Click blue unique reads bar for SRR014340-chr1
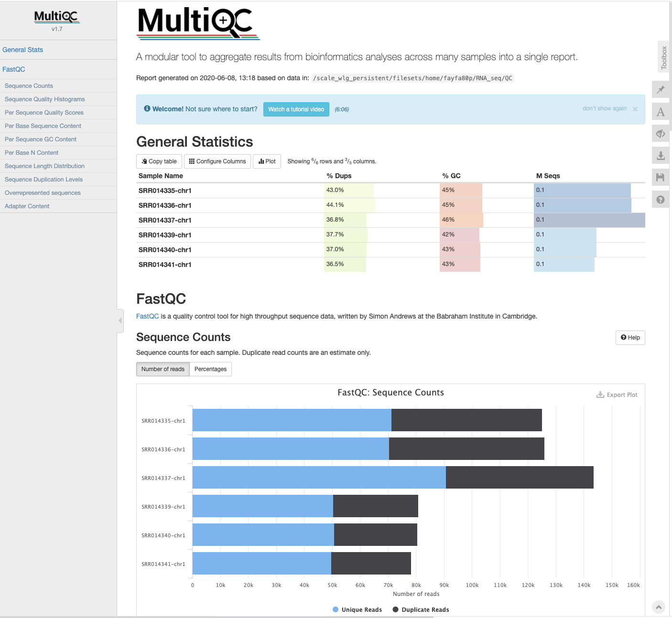 click(263, 535)
